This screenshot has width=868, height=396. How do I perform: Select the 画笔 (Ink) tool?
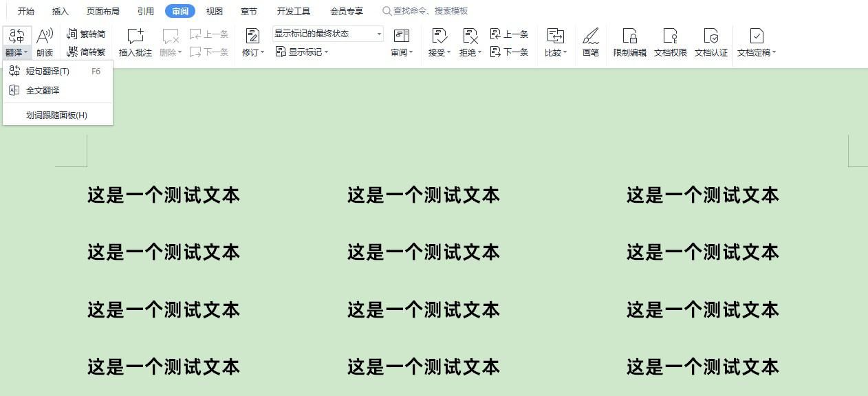pyautogui.click(x=590, y=41)
